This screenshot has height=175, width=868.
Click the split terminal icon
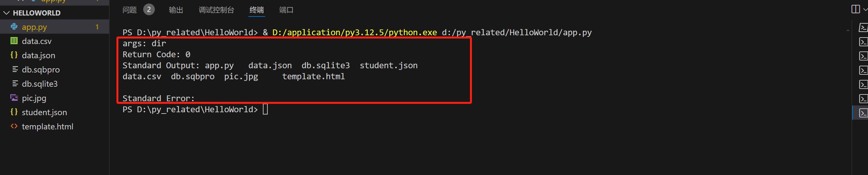855,9
